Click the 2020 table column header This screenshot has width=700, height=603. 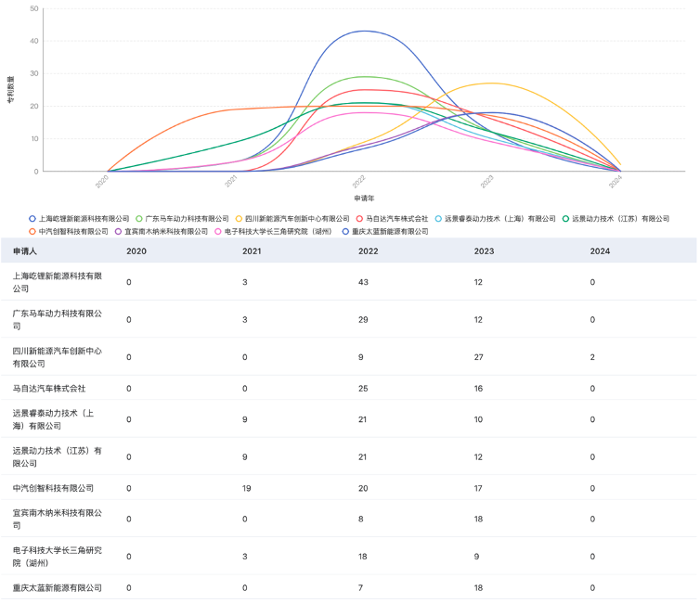(x=136, y=251)
